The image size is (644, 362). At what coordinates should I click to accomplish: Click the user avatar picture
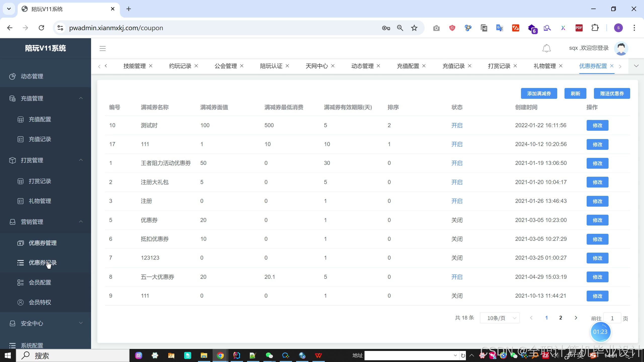(x=621, y=48)
